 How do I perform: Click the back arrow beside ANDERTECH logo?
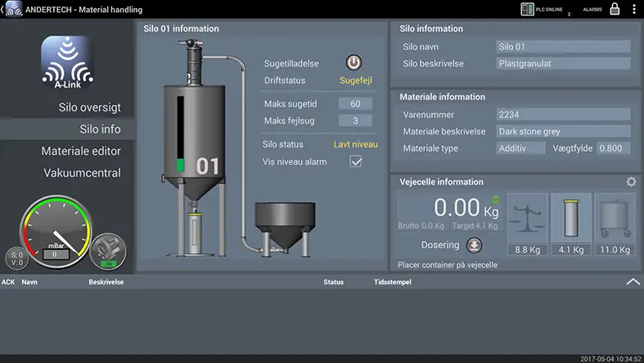coord(3,9)
